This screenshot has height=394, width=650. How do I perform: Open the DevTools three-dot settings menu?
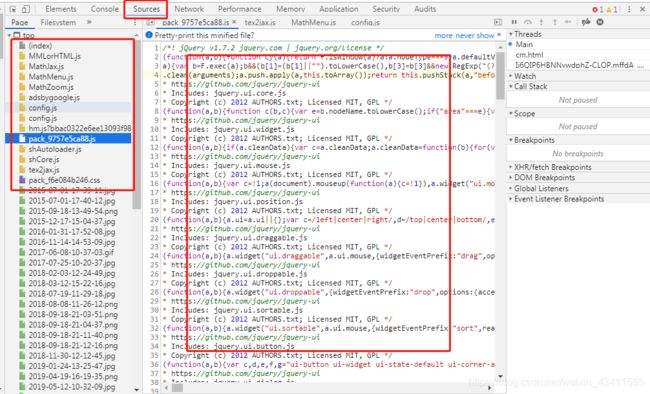pyautogui.click(x=629, y=9)
